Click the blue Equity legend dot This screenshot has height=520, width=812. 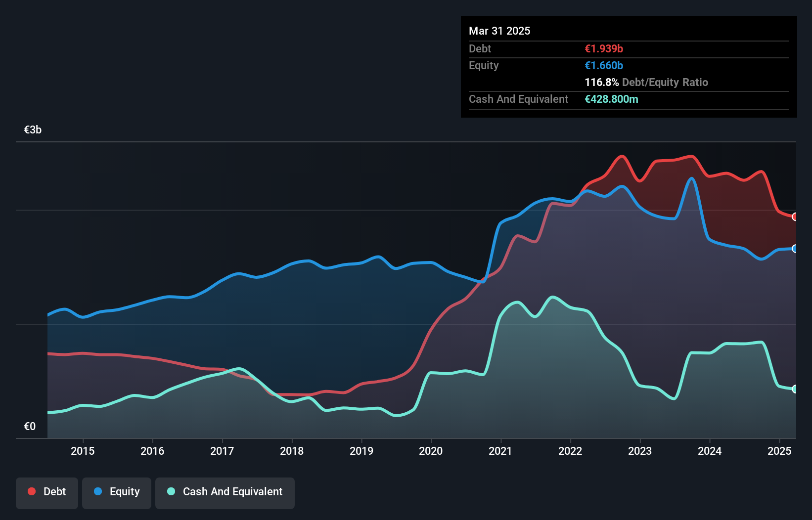click(98, 491)
